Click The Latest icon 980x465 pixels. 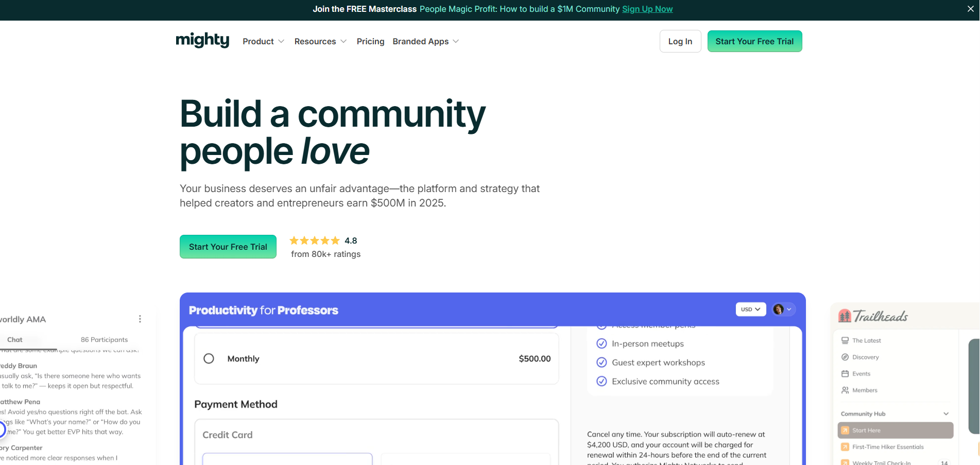845,340
